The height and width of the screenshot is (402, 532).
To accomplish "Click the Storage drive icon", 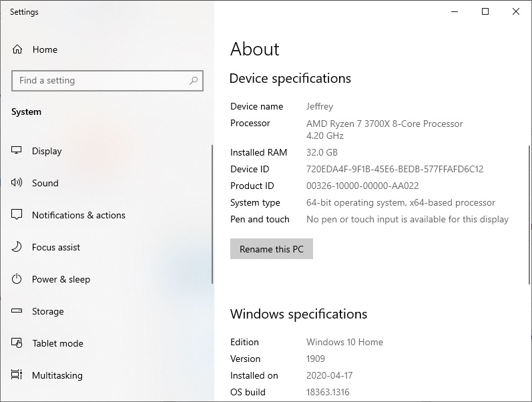I will (x=17, y=311).
